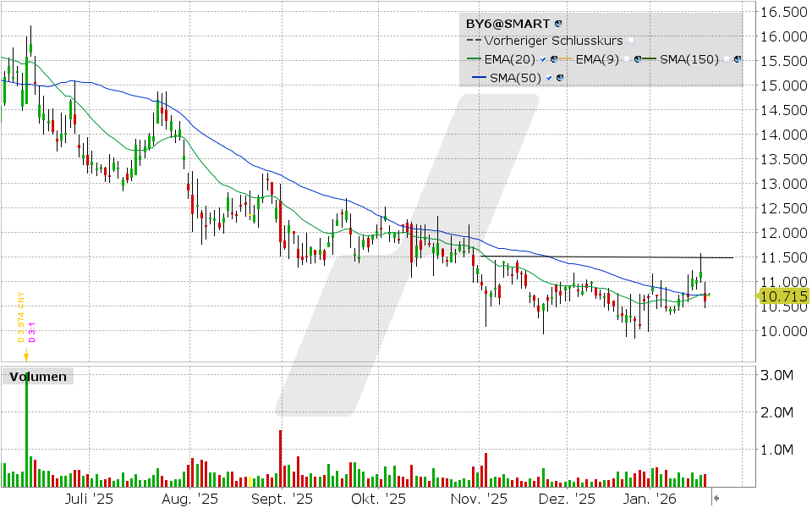Open the SMA(50) indicator settings icon
Viewport: 812px width, 508px height.
click(x=560, y=76)
